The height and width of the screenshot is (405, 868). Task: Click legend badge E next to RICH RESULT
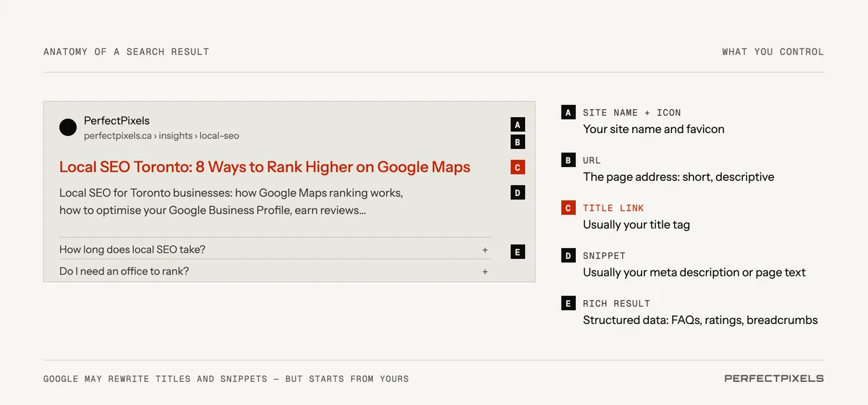pos(569,303)
